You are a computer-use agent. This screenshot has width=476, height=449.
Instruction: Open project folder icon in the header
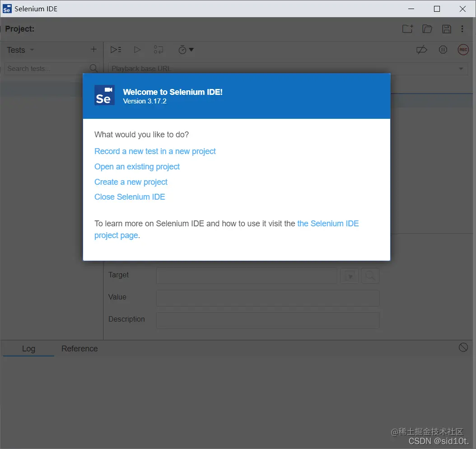tap(427, 29)
